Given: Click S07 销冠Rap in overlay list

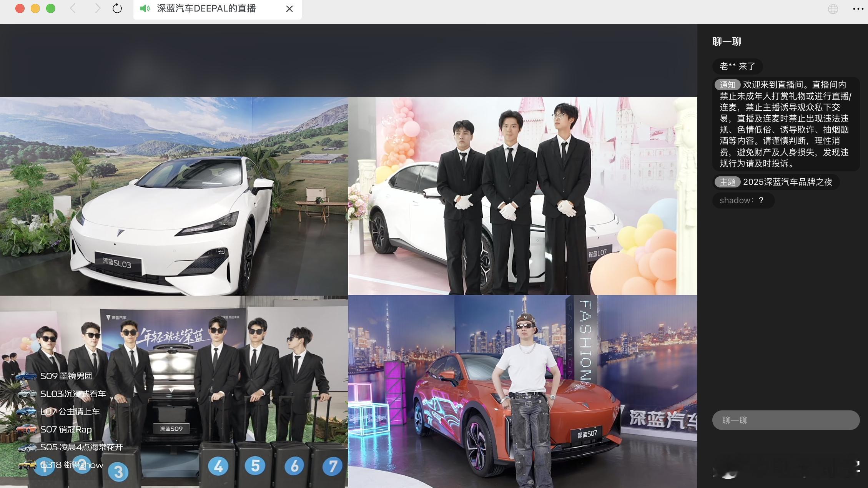Looking at the screenshot, I should (x=66, y=429).
